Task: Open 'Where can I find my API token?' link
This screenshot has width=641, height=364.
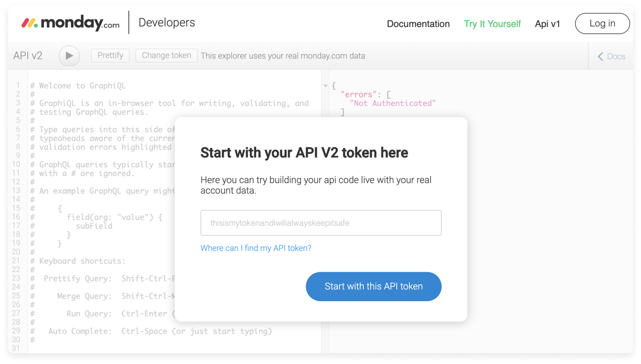Action: [256, 248]
